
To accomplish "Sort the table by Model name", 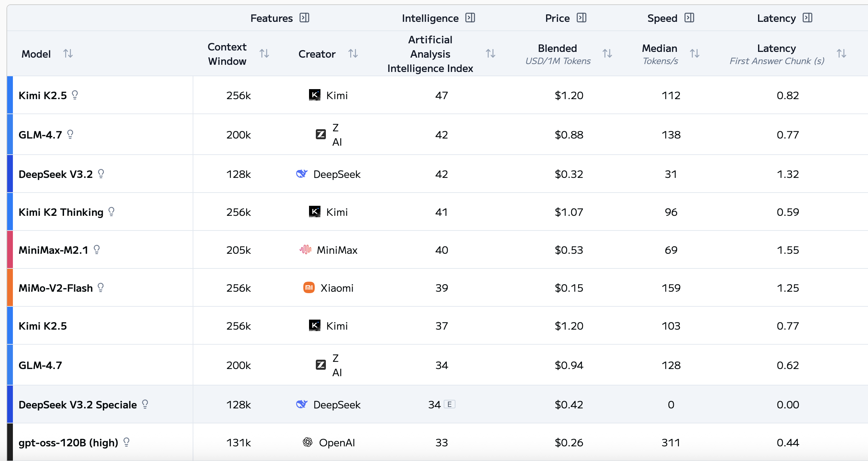I will tap(68, 54).
